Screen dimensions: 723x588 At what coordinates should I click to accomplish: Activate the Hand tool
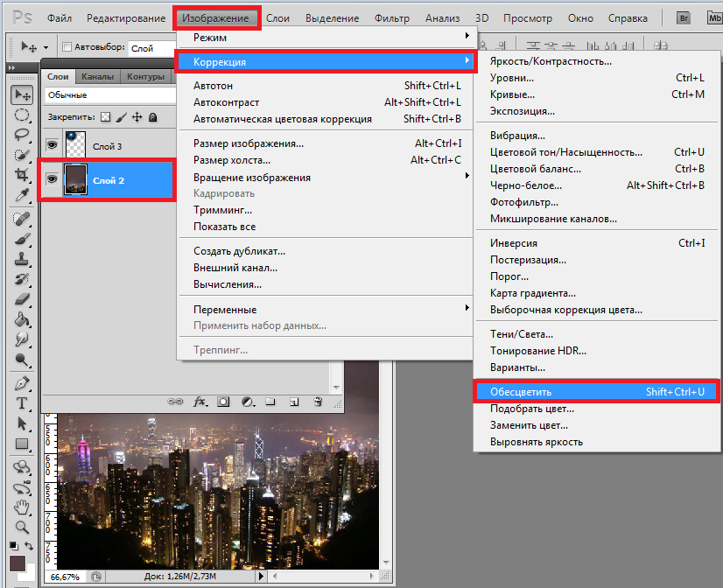pos(22,507)
